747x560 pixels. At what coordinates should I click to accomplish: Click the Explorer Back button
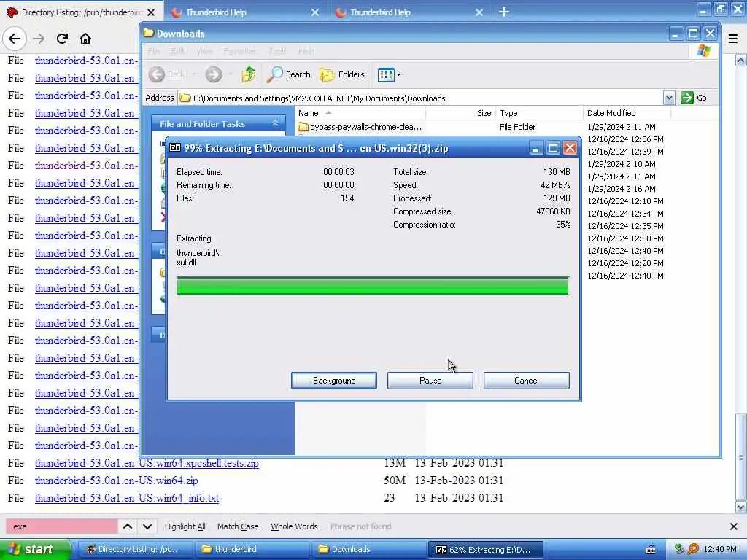[x=166, y=74]
